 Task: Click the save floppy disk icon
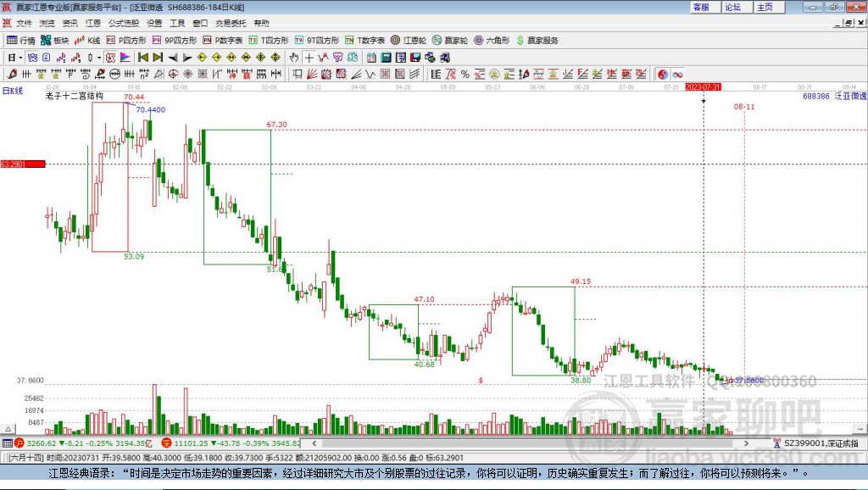415,58
